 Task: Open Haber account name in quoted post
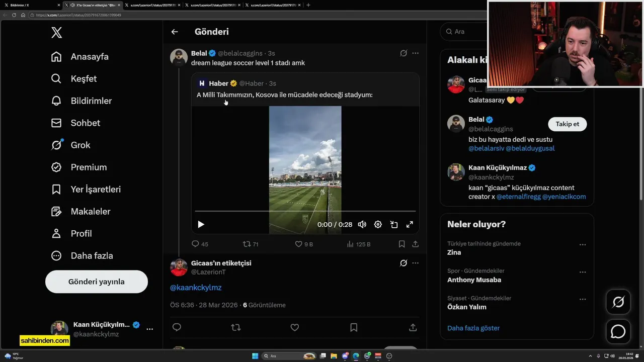pos(219,83)
